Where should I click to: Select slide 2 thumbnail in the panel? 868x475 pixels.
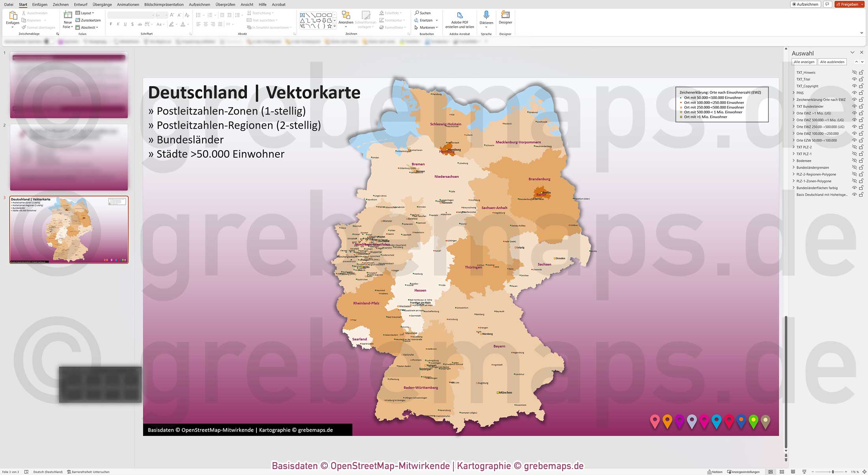click(68, 156)
